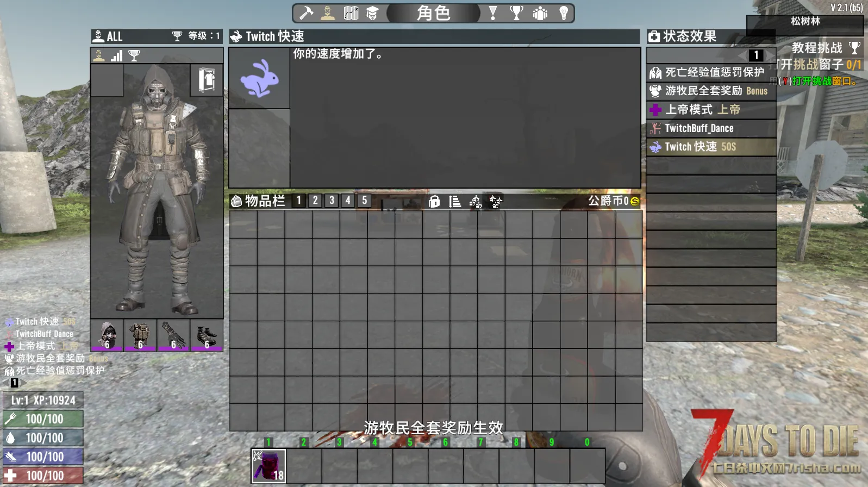Open the crafting hammer tab
The height and width of the screenshot is (487, 868).
307,13
